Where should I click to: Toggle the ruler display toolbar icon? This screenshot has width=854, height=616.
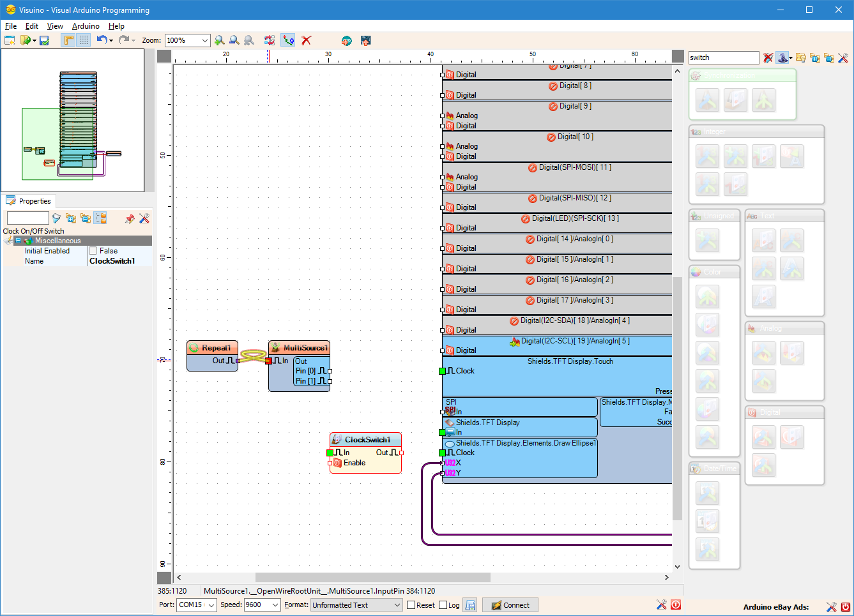[67, 40]
